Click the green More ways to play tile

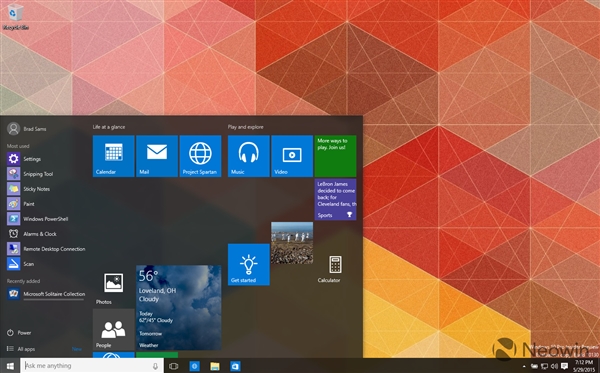[x=335, y=156]
